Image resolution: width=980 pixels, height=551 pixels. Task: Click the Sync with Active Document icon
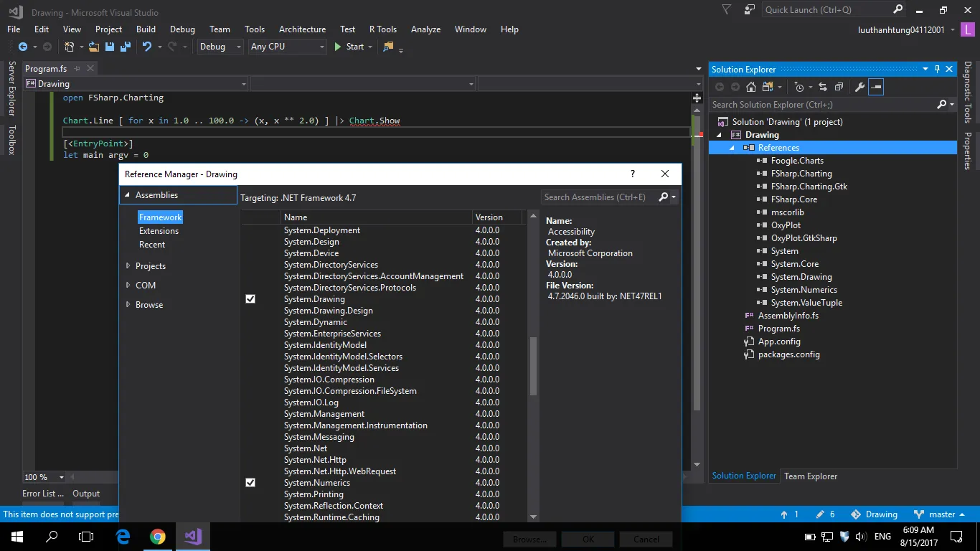point(823,87)
